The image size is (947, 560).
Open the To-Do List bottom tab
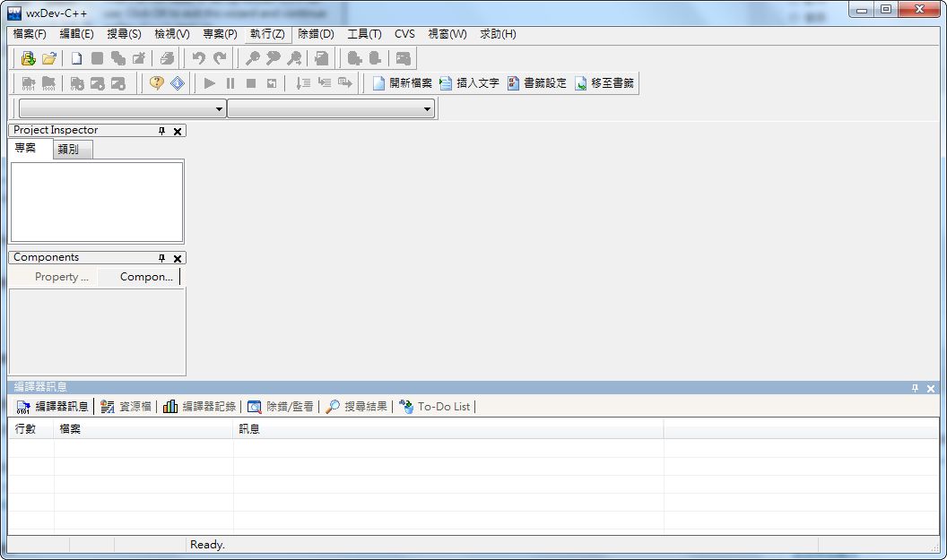click(x=435, y=407)
